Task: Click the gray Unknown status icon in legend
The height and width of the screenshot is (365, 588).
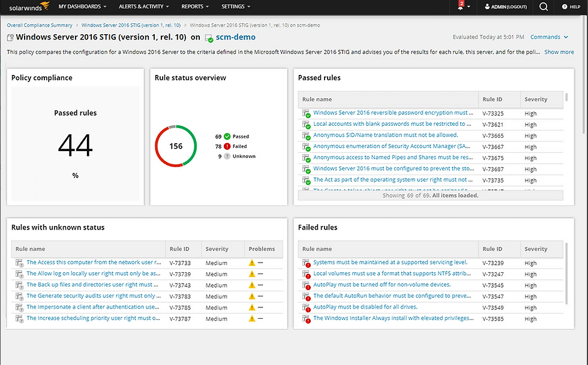Action: click(x=227, y=156)
